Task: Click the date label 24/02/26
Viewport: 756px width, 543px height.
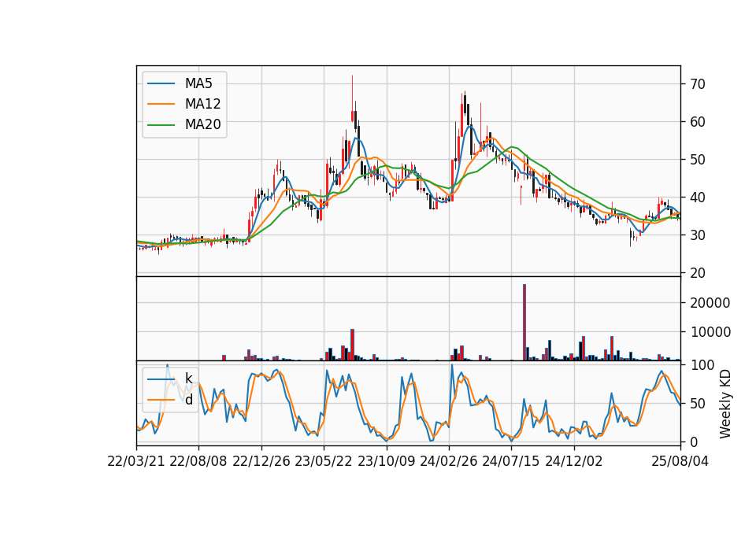Action: (448, 461)
